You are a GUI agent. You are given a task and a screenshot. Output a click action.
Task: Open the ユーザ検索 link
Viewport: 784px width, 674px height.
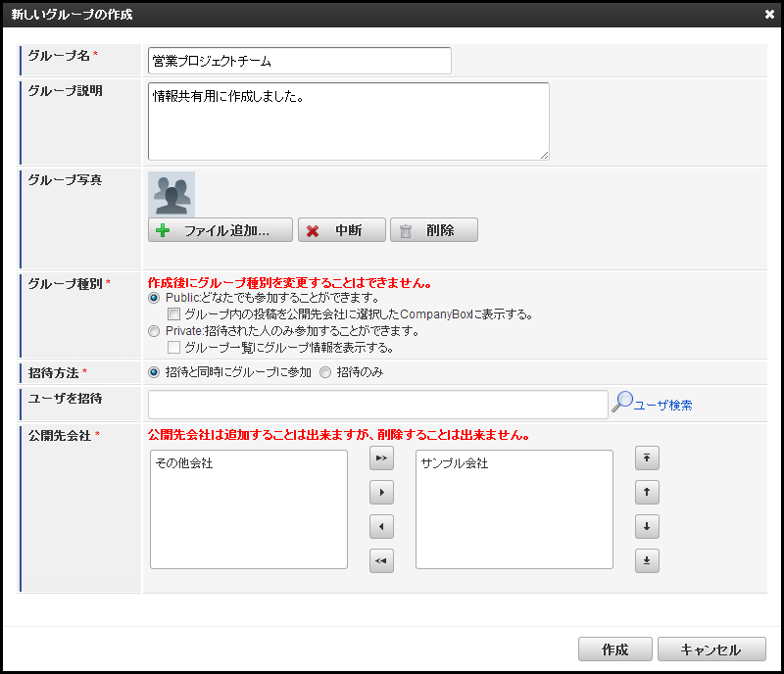pos(663,405)
